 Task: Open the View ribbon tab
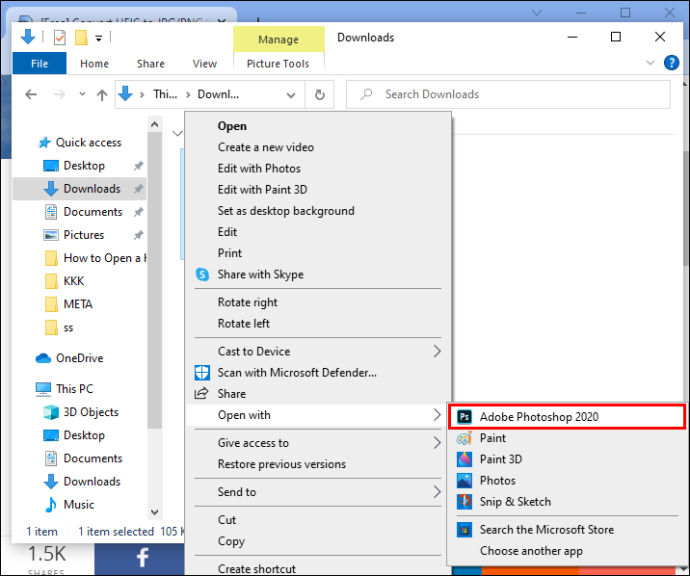(x=205, y=64)
